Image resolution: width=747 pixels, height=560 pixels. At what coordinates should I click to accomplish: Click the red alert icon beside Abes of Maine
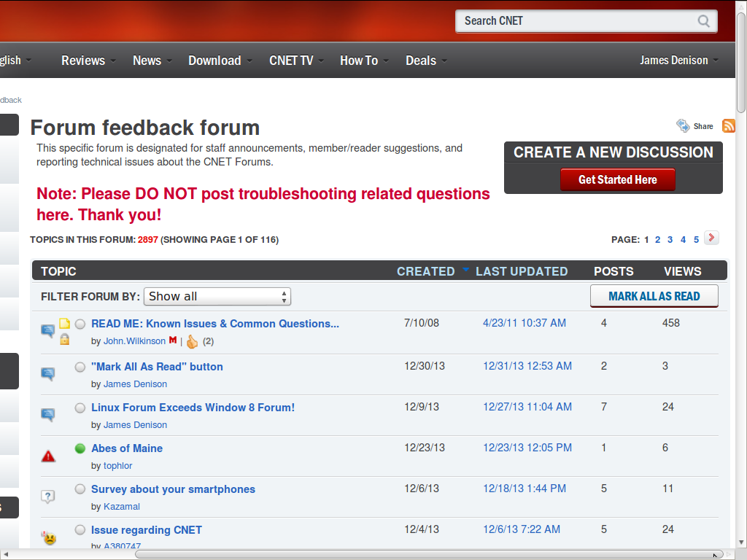[x=48, y=456]
